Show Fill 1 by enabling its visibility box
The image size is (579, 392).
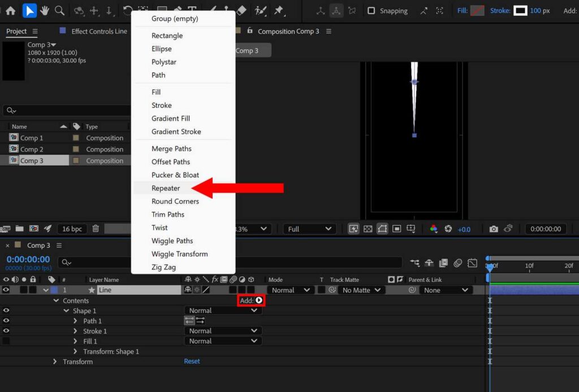(x=6, y=341)
